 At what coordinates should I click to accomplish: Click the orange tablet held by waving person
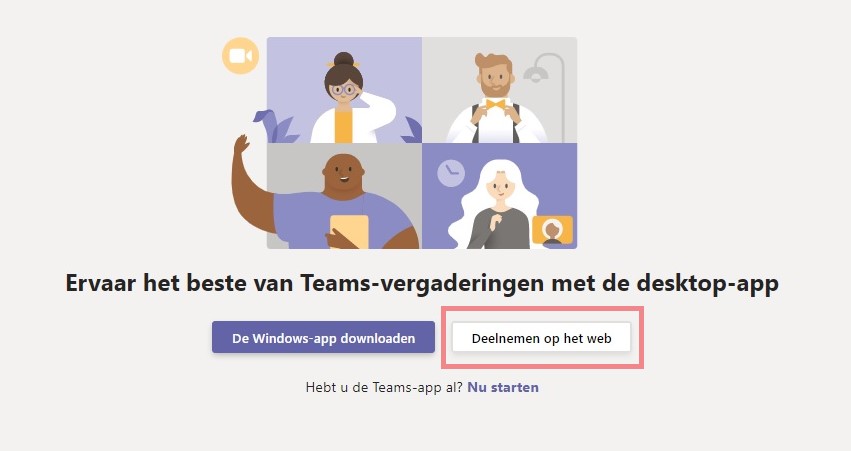click(x=350, y=232)
